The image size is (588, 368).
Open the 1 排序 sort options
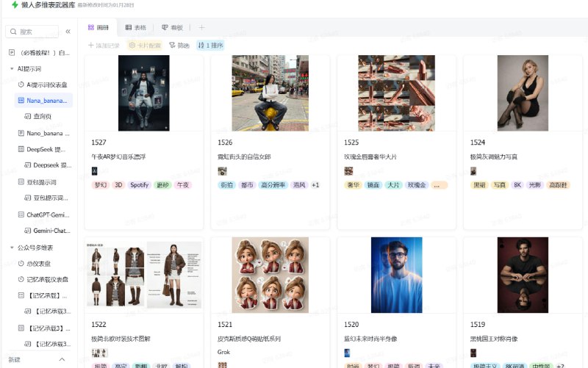pyautogui.click(x=210, y=46)
